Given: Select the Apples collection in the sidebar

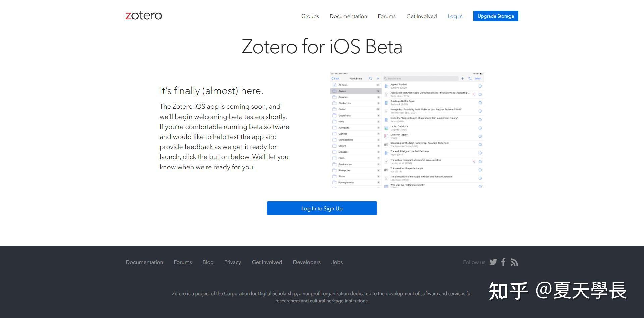Looking at the screenshot, I should pos(343,91).
